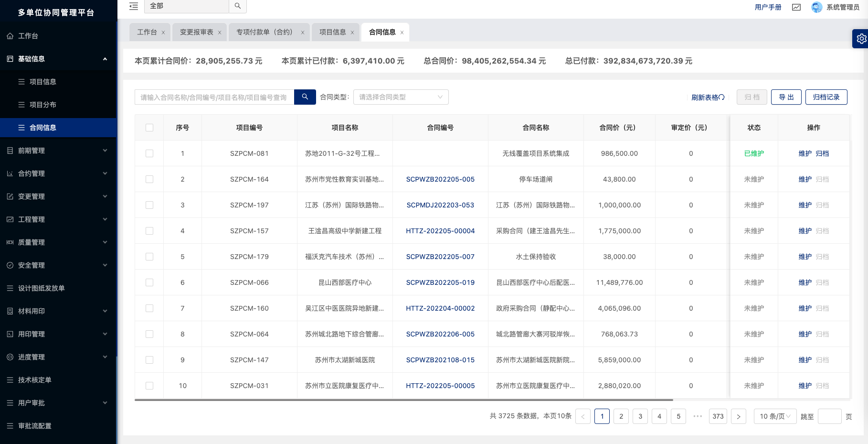Check the row for SZPCM-066

[x=149, y=282]
